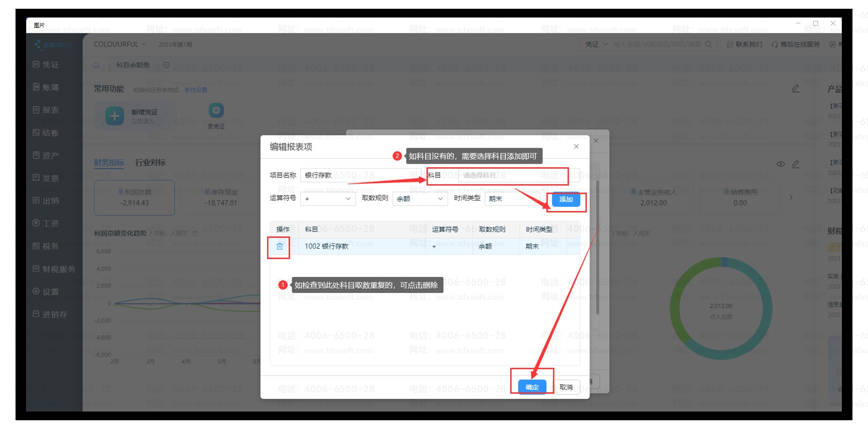The width and height of the screenshot is (868, 429).
Task: Click the blue 添加 button
Action: point(566,199)
